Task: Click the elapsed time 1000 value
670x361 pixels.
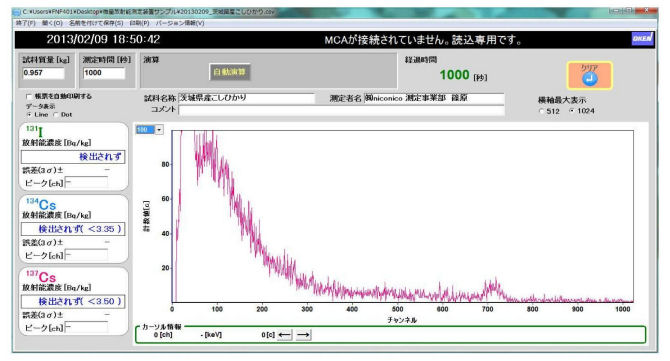Action: (454, 75)
